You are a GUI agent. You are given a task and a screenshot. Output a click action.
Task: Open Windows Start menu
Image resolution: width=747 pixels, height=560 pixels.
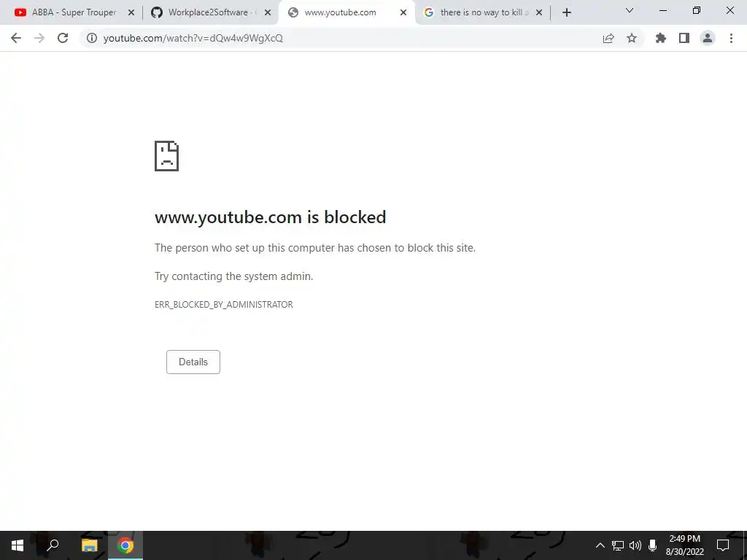(18, 545)
